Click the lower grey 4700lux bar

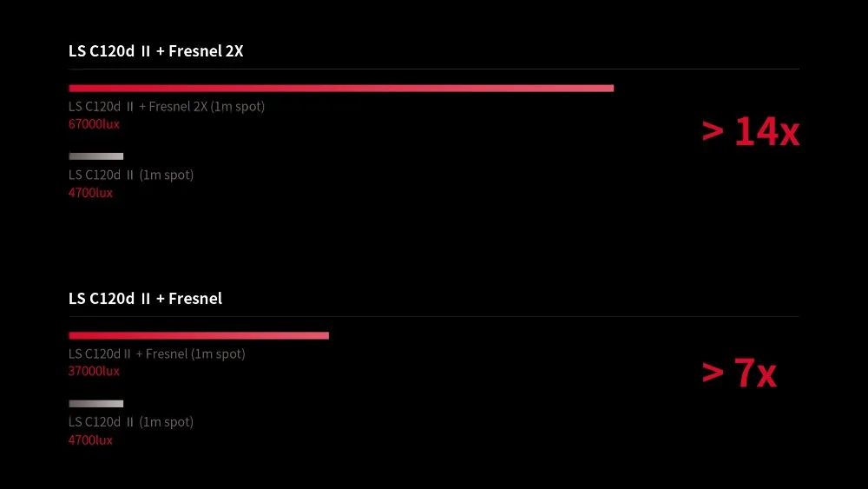click(x=95, y=404)
